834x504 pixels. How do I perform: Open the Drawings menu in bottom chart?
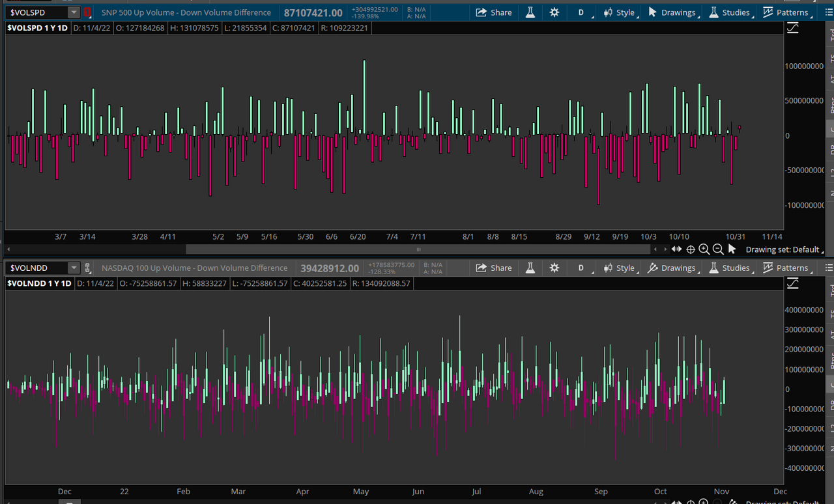(x=673, y=268)
